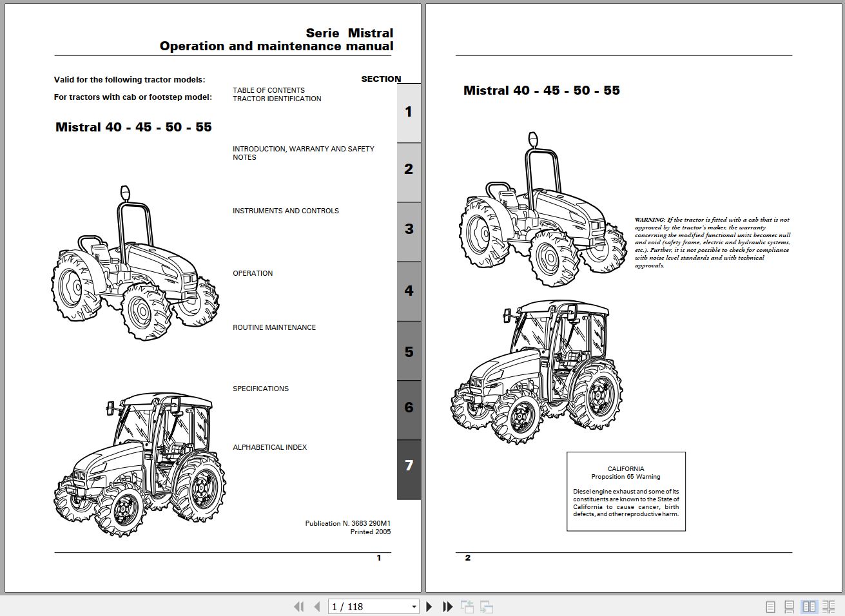
Task: Go to the first page
Action: (298, 606)
